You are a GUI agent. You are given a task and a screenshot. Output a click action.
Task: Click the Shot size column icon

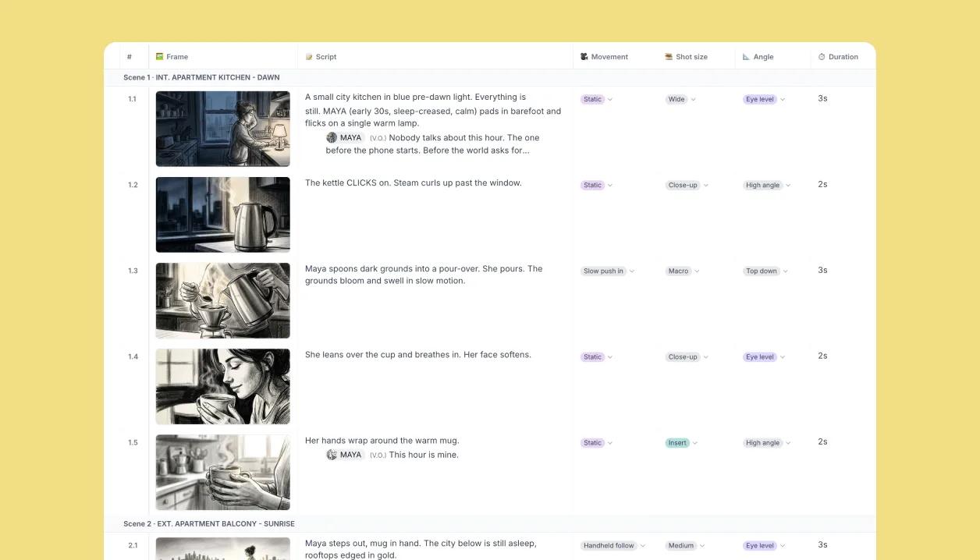(x=669, y=57)
